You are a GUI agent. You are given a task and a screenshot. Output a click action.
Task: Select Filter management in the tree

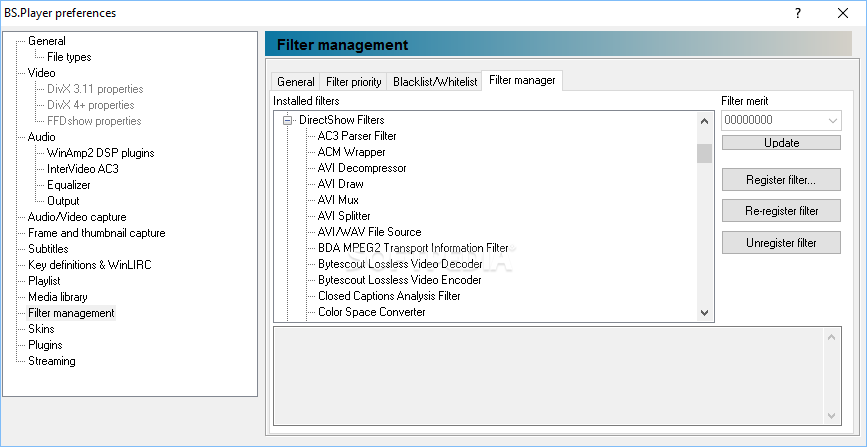[71, 313]
